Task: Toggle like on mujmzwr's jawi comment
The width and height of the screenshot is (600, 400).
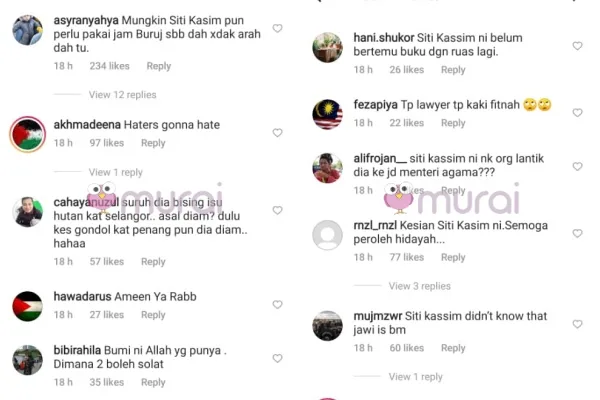Action: click(x=577, y=324)
